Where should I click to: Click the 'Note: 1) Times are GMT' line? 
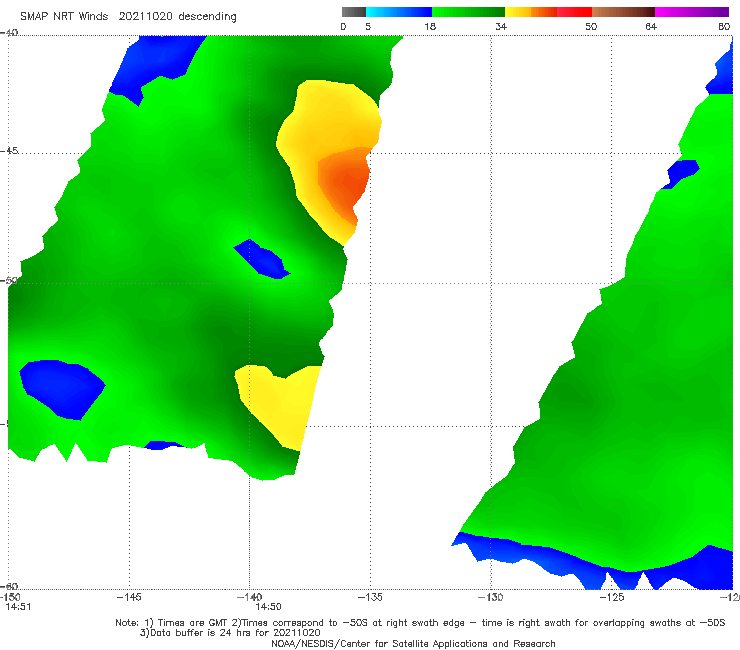tap(420, 623)
